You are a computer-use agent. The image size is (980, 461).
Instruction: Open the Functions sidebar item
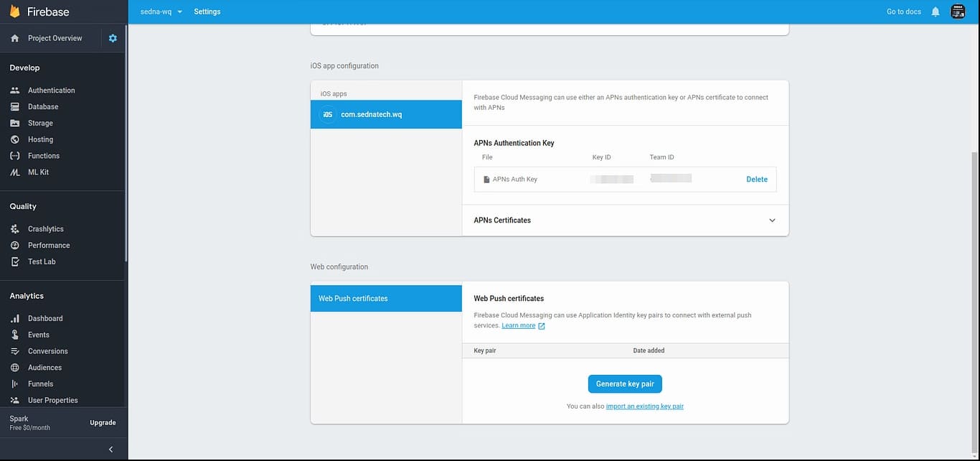tap(43, 156)
